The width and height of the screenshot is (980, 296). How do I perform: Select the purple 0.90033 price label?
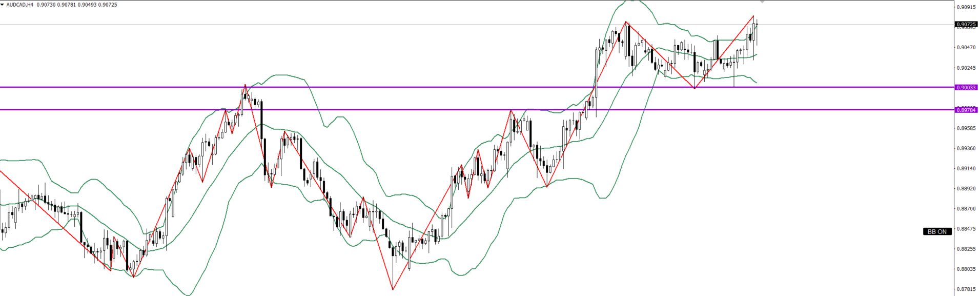click(966, 88)
